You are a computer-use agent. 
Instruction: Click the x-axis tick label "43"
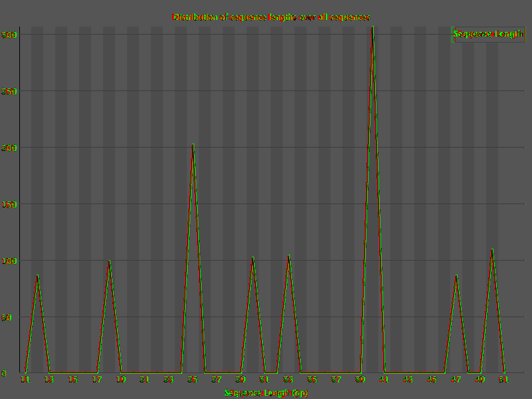point(408,379)
